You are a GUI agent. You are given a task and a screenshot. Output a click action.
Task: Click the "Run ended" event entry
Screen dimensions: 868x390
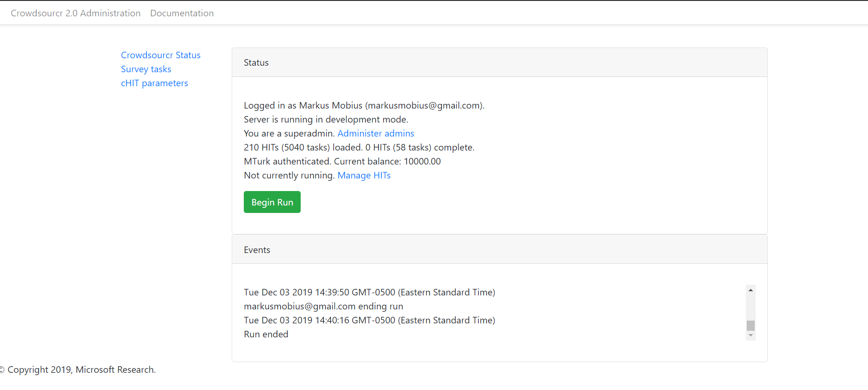click(x=266, y=334)
